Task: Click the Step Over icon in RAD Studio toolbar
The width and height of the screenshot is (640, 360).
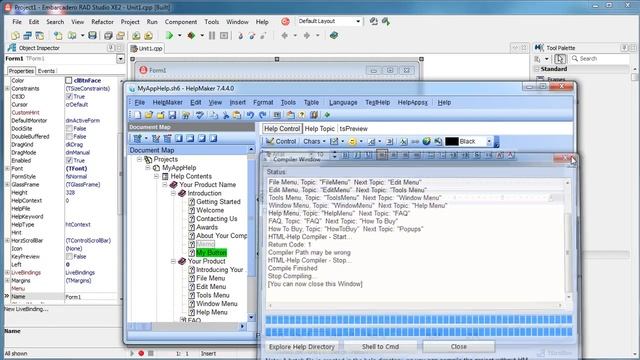Action: (x=252, y=36)
